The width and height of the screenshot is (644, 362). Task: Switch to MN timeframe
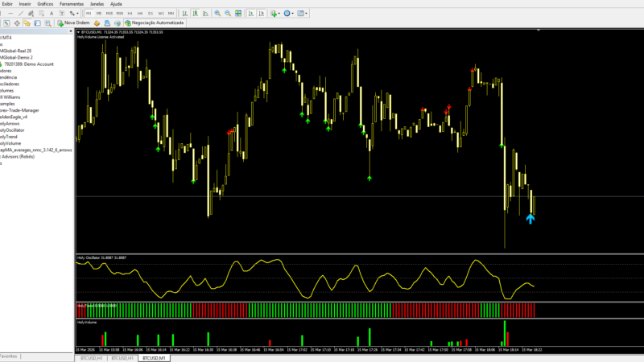[171, 13]
